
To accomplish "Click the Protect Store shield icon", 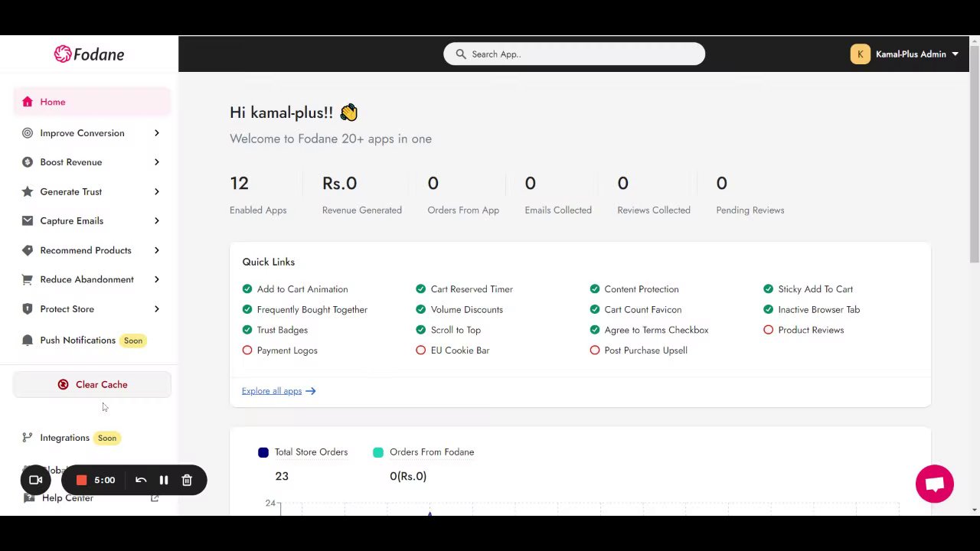I will coord(28,309).
